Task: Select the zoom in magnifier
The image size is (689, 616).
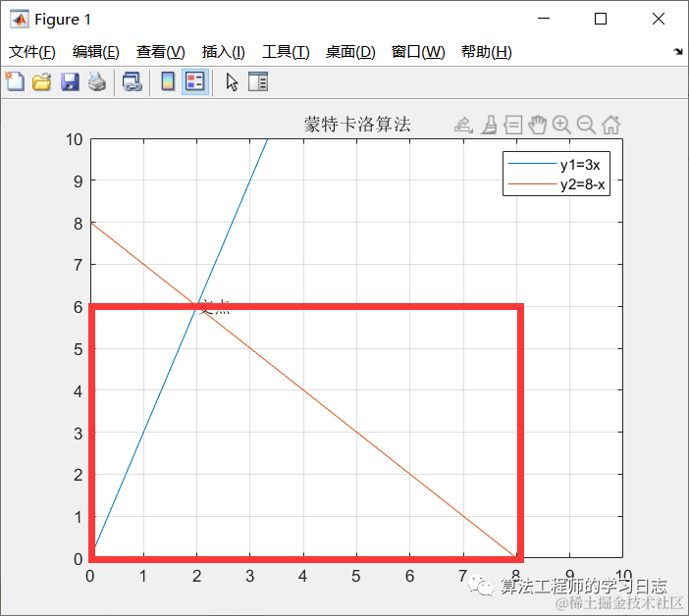Action: pyautogui.click(x=561, y=126)
